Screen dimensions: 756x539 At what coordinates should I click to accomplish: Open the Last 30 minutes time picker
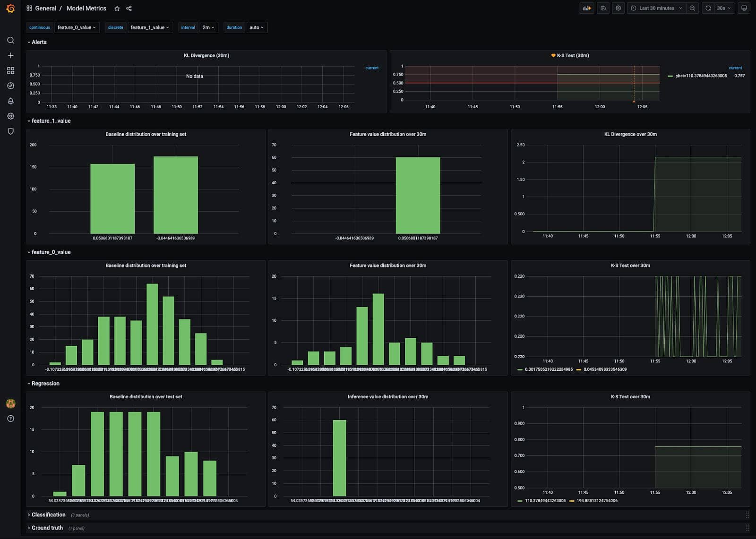point(656,8)
